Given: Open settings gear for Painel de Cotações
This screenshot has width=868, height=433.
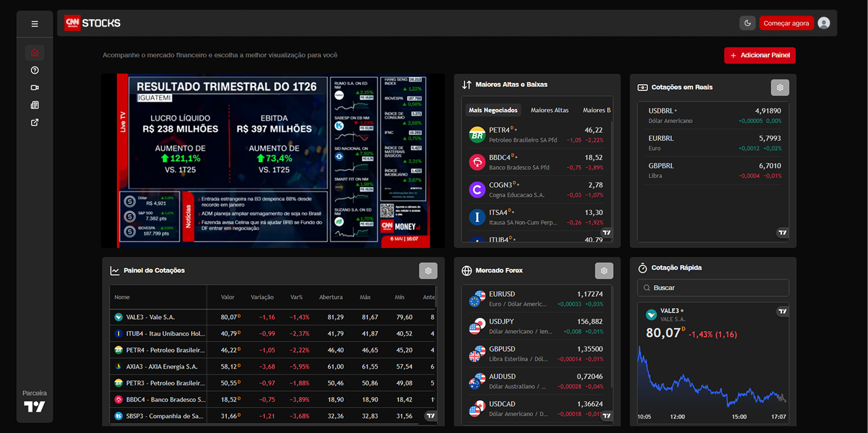Looking at the screenshot, I should tap(428, 270).
